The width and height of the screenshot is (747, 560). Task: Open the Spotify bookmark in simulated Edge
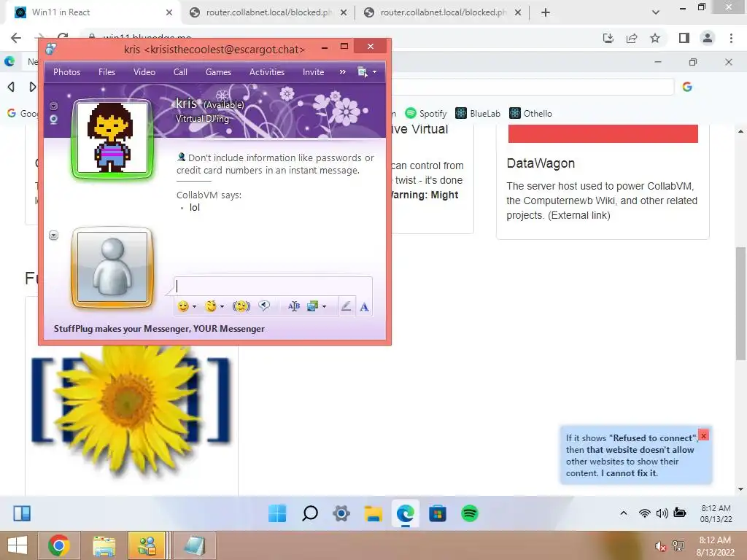click(425, 113)
